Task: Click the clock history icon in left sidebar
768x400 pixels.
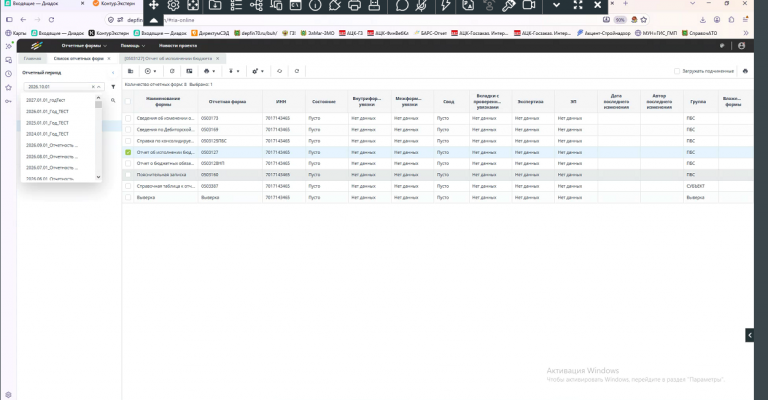Action: [x=8, y=73]
